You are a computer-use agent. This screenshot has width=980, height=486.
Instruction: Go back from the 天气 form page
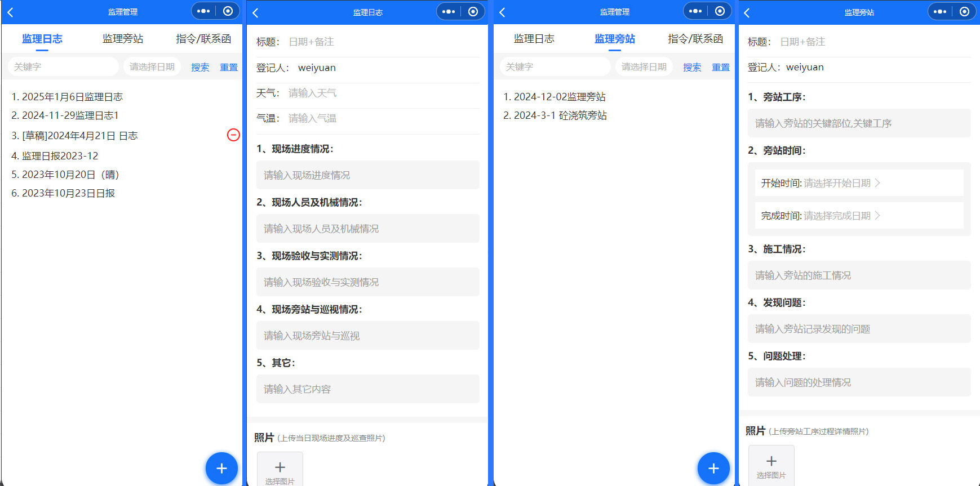[256, 12]
